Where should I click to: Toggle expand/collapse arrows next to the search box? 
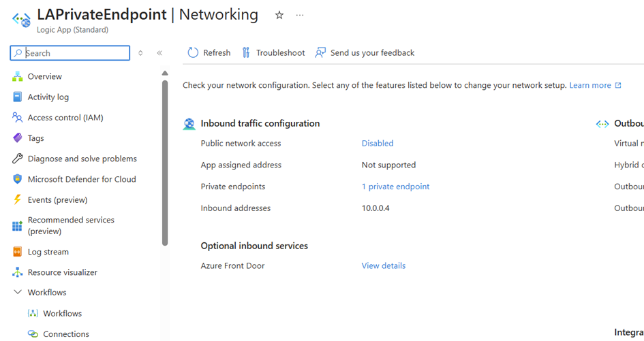[x=140, y=53]
